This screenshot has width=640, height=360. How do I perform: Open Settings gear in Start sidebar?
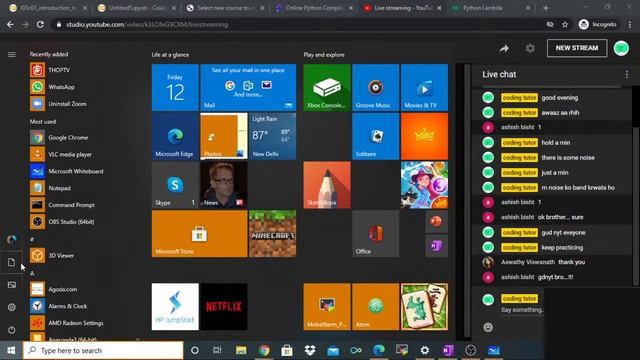pos(11,307)
